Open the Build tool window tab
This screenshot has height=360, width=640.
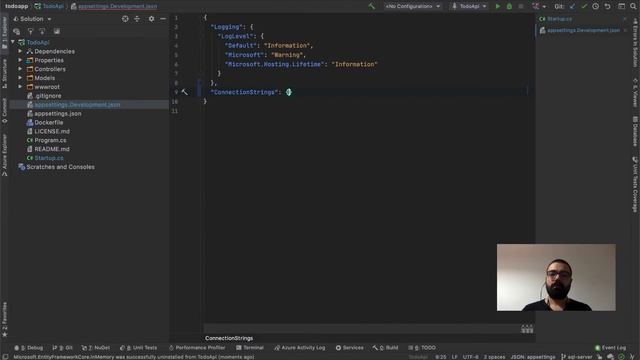click(x=385, y=348)
